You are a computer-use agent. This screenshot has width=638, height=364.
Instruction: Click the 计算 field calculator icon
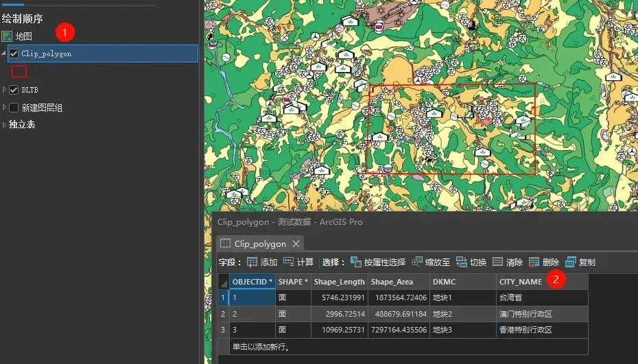[x=289, y=261]
